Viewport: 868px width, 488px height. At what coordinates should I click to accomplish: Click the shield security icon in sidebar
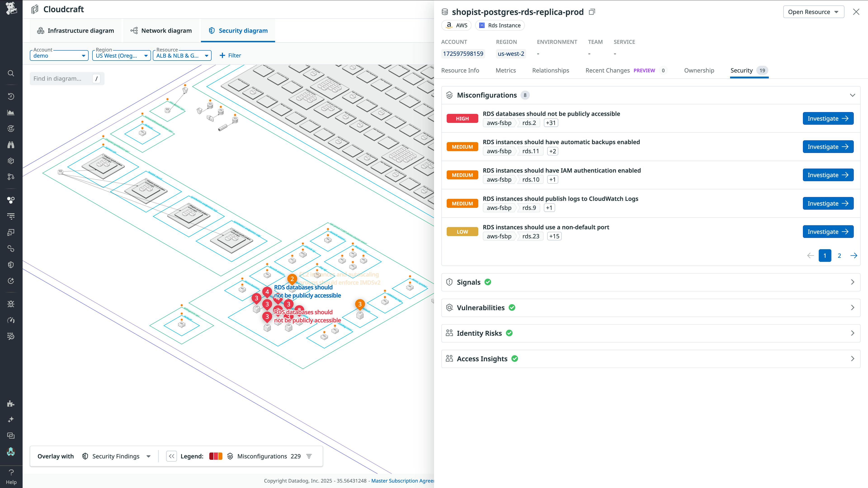point(11,264)
